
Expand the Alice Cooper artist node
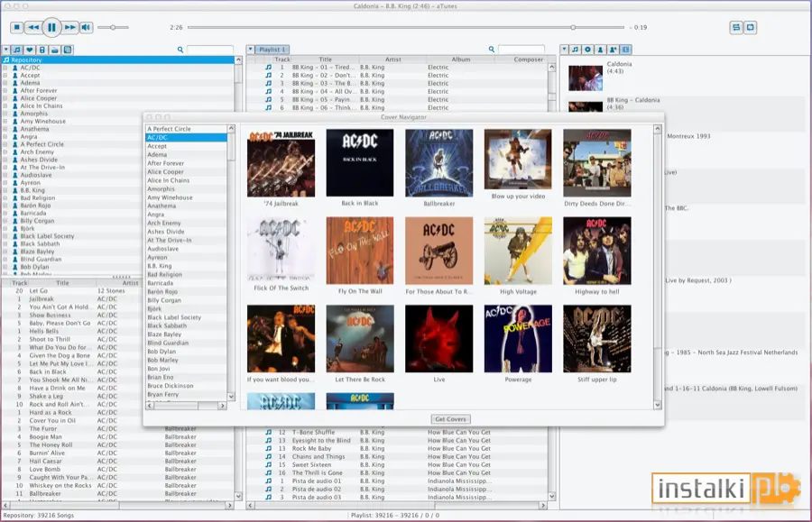tap(5, 98)
